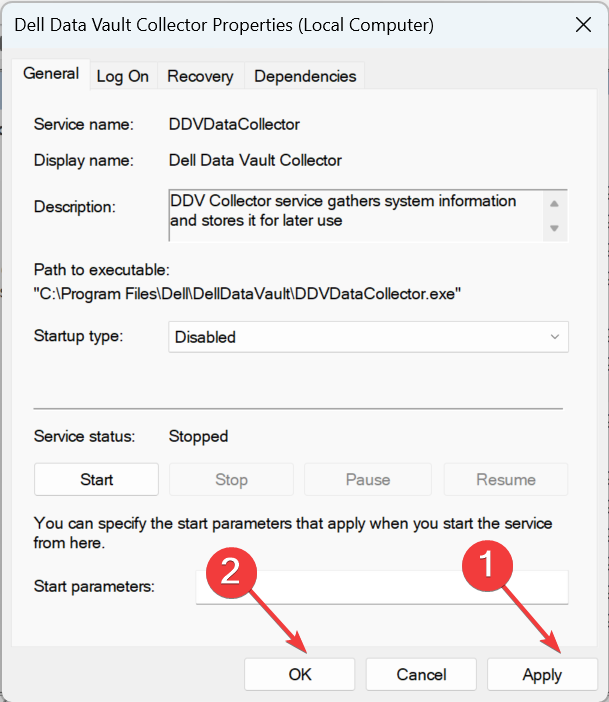
Task: Click the Resume service button
Action: [x=505, y=480]
